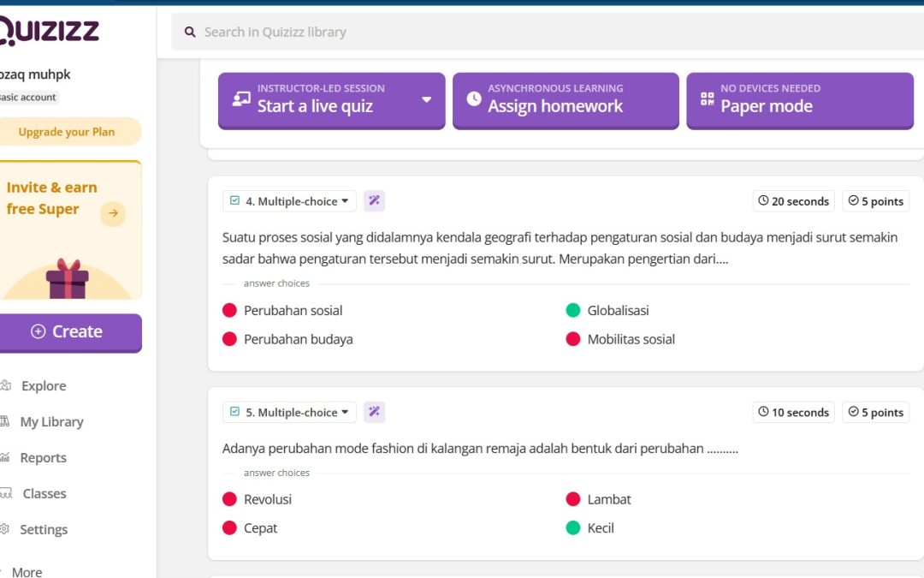Click the answer text Kecil

coord(601,527)
